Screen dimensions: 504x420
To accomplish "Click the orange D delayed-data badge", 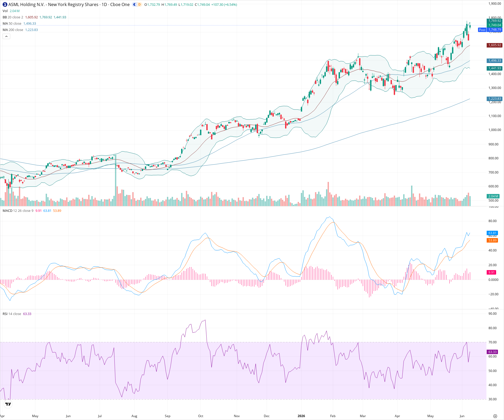I will click(x=139, y=4).
